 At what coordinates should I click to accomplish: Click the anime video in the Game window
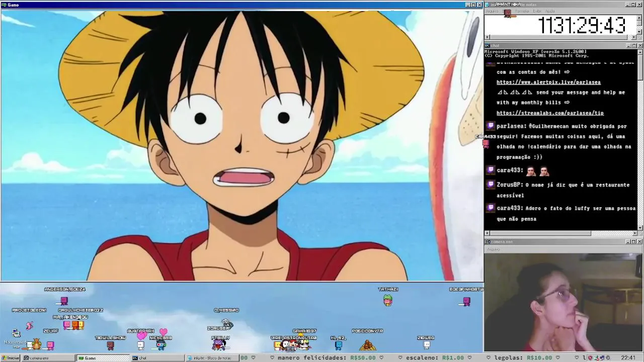pyautogui.click(x=242, y=145)
